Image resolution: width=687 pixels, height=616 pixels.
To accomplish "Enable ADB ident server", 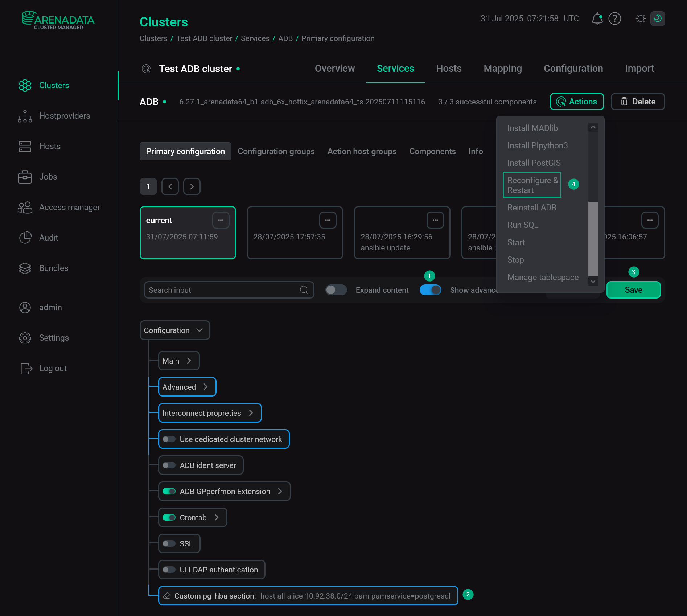I will pos(169,465).
